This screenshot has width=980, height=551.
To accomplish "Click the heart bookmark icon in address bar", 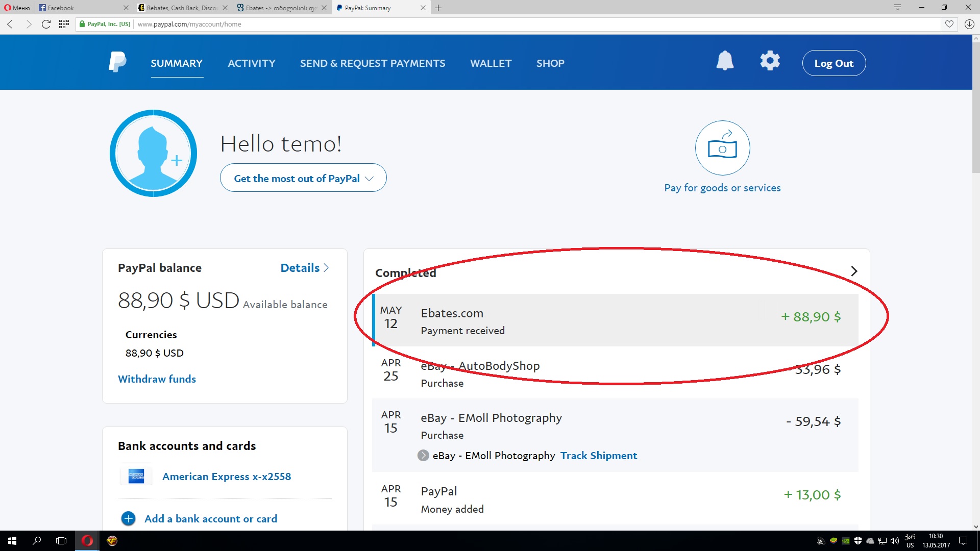I will [x=949, y=24].
